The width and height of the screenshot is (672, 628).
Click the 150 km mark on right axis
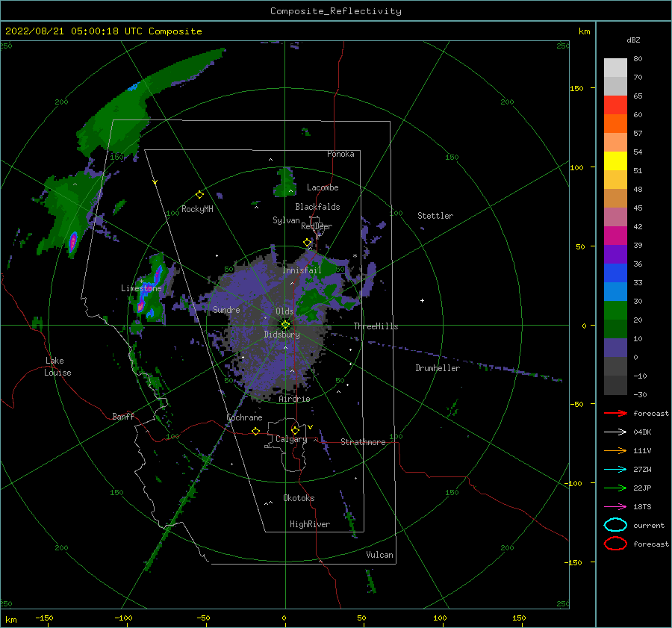click(576, 88)
